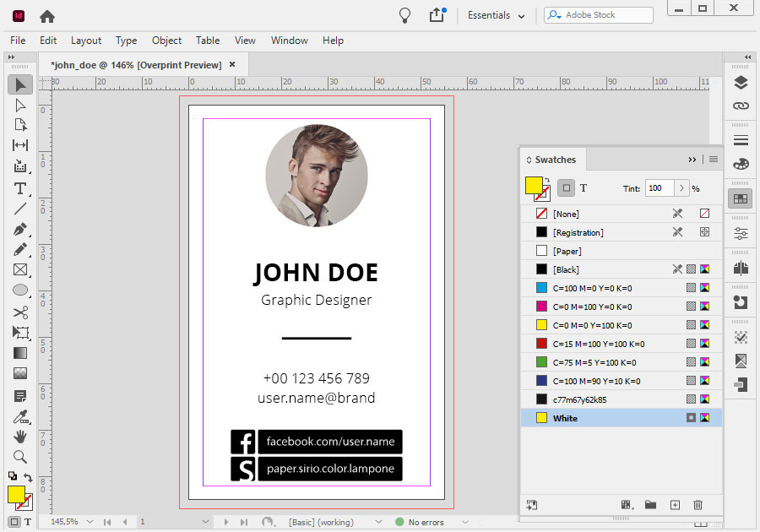Viewport: 760px width, 532px height.
Task: Open the Swatches panel flyout menu
Action: (x=714, y=160)
